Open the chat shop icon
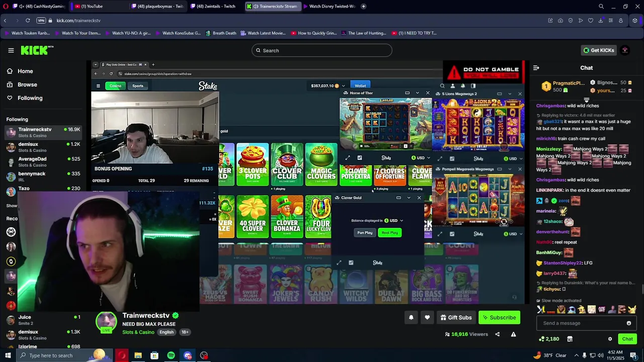644x362 pixels. (x=570, y=339)
